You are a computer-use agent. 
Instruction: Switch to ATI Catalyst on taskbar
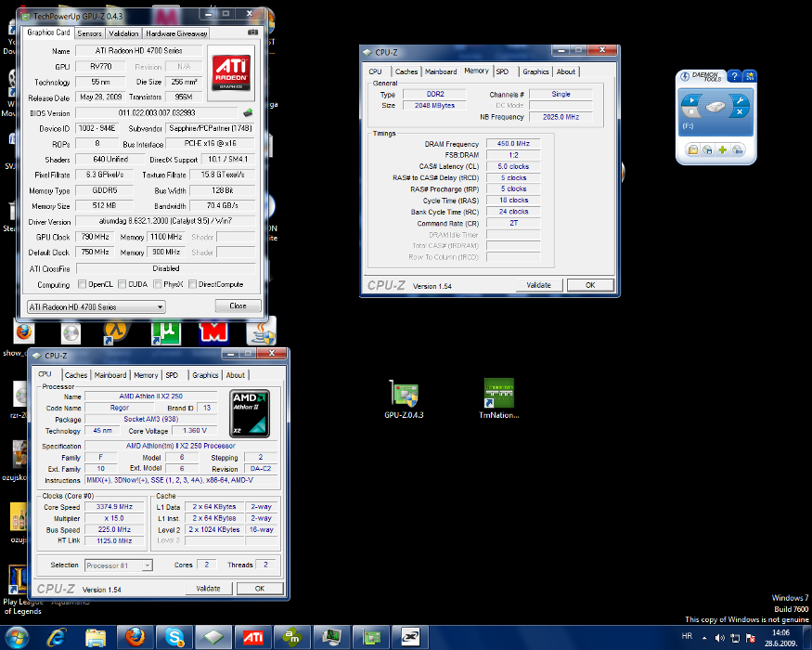tap(253, 637)
